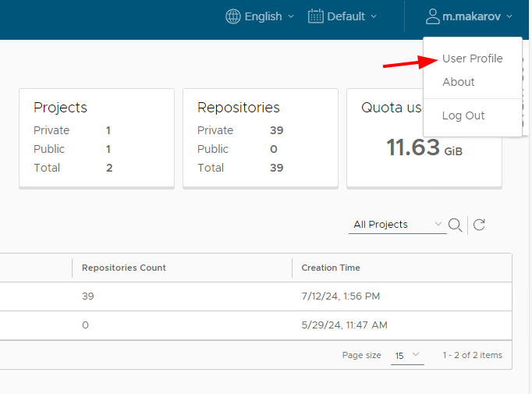Select the row with 39 repositories

coord(256,296)
